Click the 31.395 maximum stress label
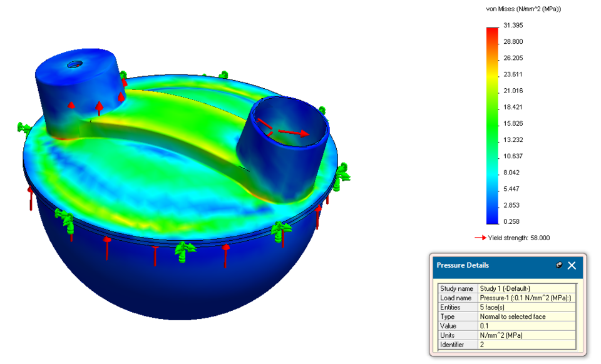Screen dimensions: 601x364 click(x=515, y=26)
